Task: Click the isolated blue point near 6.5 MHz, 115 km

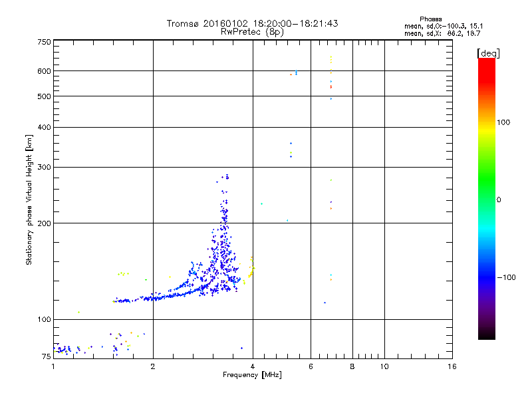Action: click(x=325, y=303)
